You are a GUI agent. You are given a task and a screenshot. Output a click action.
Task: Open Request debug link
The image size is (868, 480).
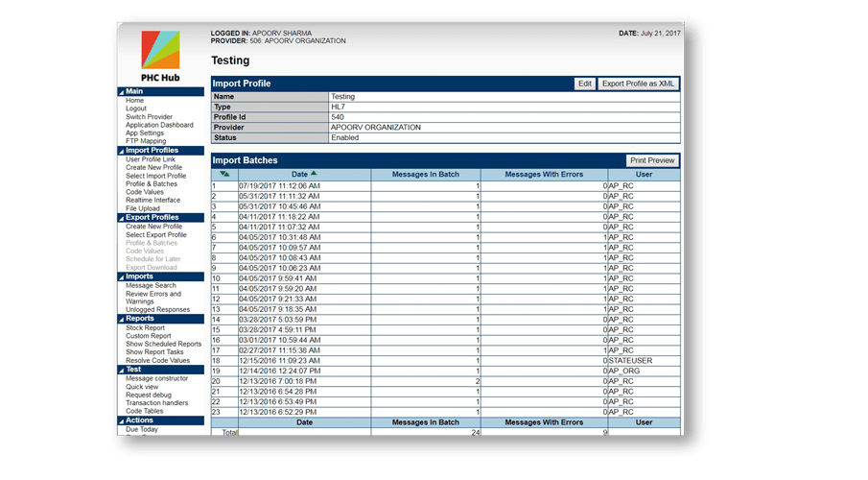point(149,396)
